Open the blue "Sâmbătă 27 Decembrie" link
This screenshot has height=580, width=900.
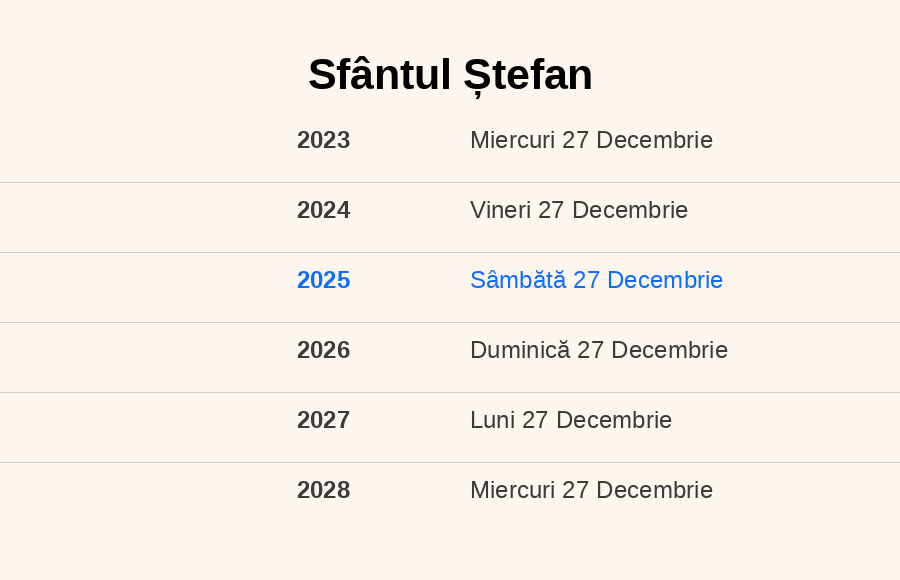tap(596, 280)
